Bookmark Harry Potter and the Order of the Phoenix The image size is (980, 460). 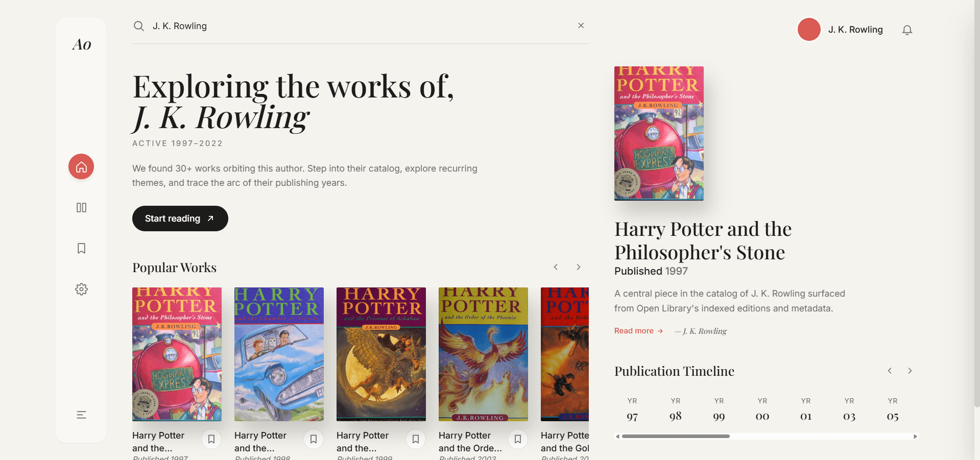point(518,439)
